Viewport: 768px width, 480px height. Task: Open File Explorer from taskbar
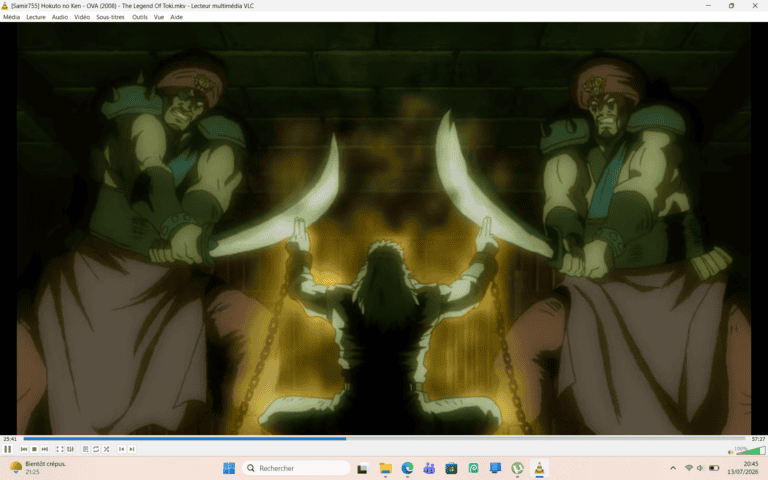tap(385, 468)
